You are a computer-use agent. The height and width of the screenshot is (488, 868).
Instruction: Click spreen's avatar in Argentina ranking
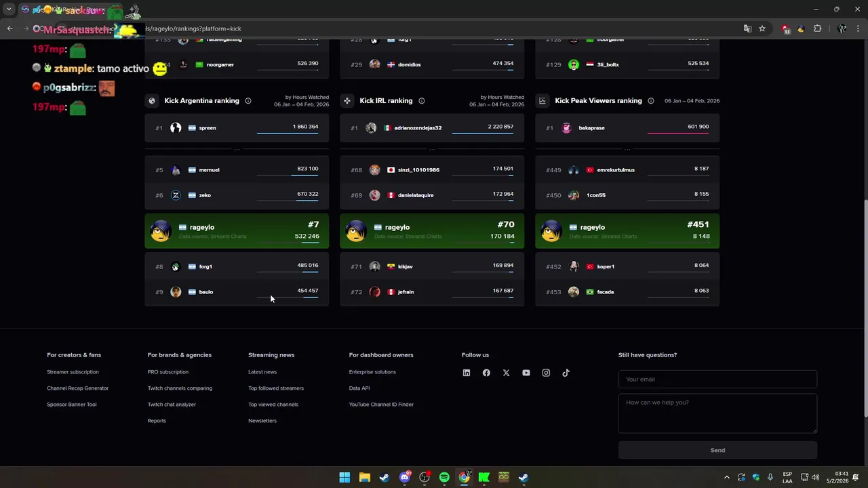pos(176,127)
